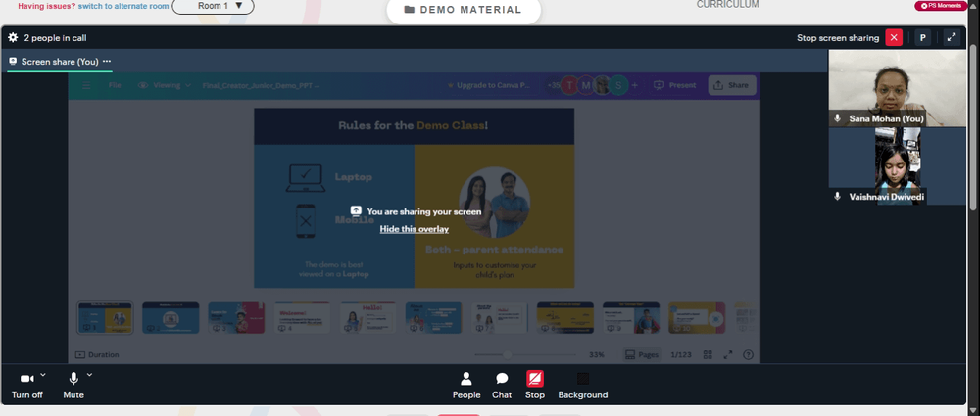
Task: Click collaborator avatar T
Action: coord(568,85)
